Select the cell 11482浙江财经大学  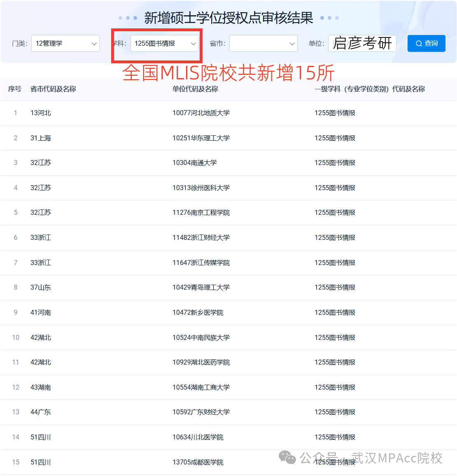tap(201, 237)
